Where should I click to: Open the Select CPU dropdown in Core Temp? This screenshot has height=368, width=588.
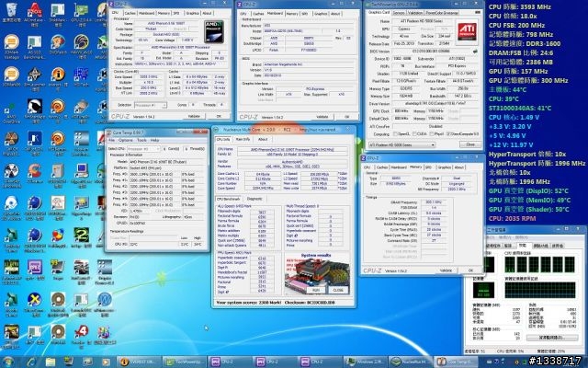(x=143, y=149)
